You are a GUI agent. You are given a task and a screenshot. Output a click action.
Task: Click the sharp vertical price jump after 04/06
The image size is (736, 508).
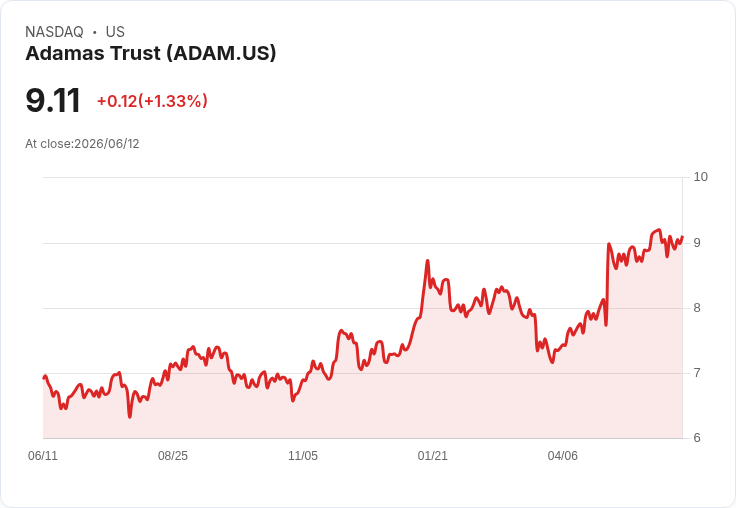click(607, 284)
